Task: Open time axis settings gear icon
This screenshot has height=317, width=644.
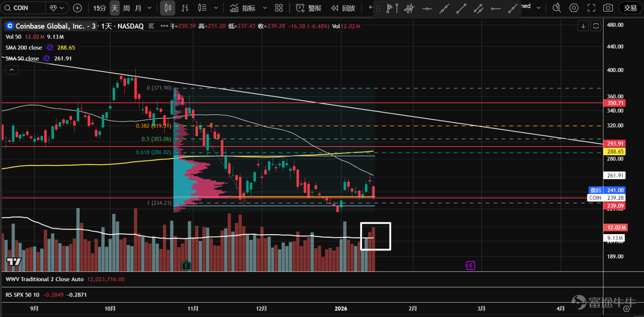Action: pos(626,309)
